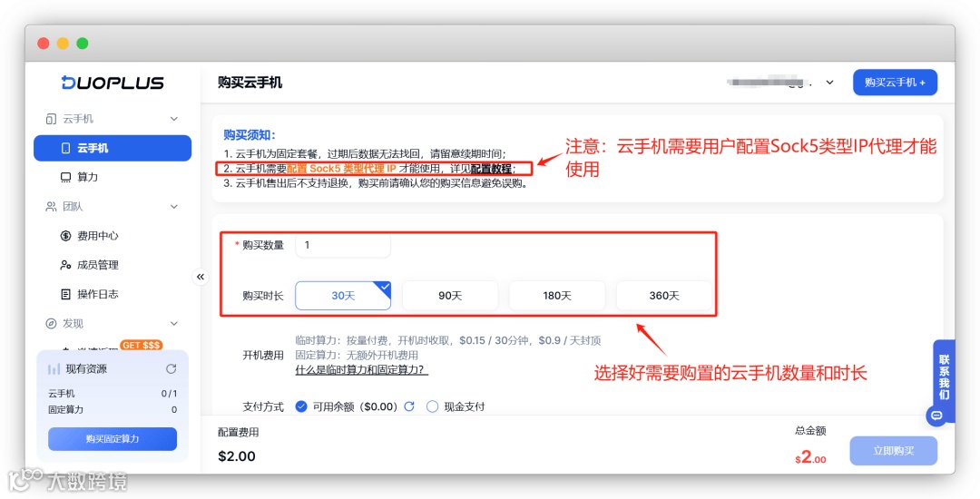
Task: Click the member icon beside 成员管理
Action: click(x=65, y=265)
